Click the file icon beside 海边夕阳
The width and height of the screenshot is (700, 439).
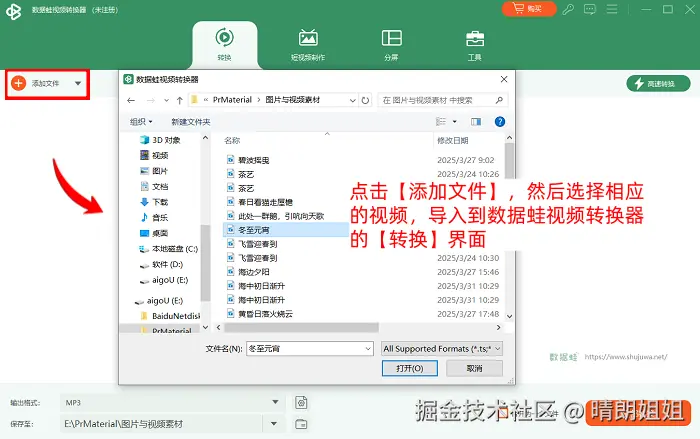coord(230,272)
